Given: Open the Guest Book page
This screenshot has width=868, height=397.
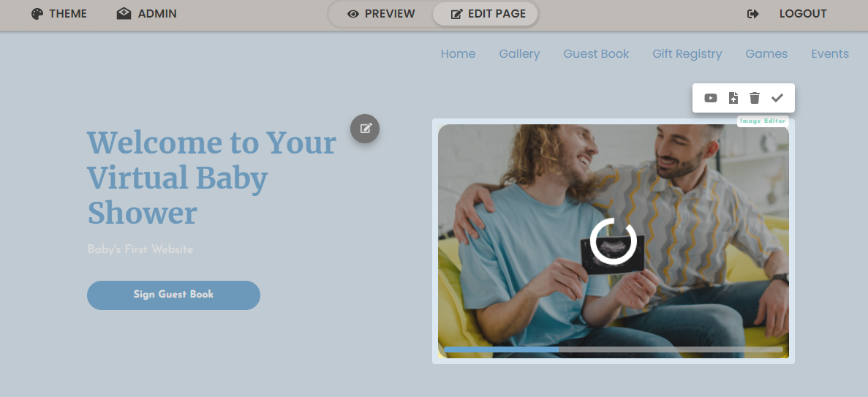Looking at the screenshot, I should point(596,53).
